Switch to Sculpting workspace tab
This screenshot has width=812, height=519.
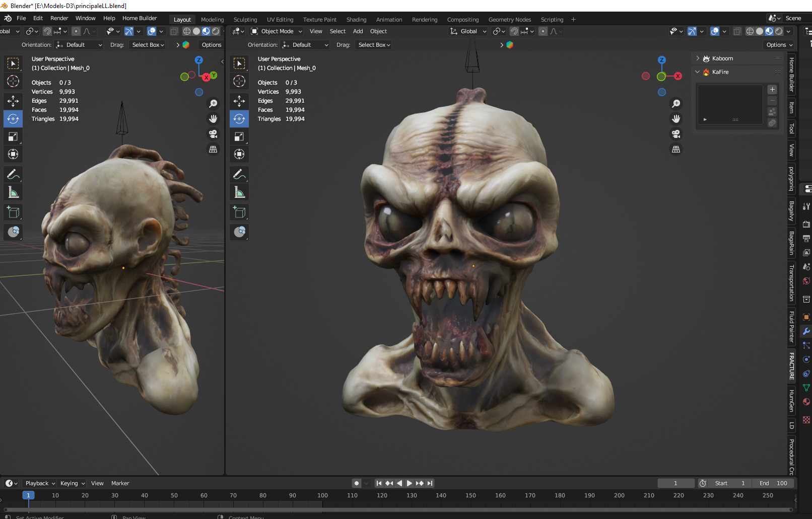point(245,20)
